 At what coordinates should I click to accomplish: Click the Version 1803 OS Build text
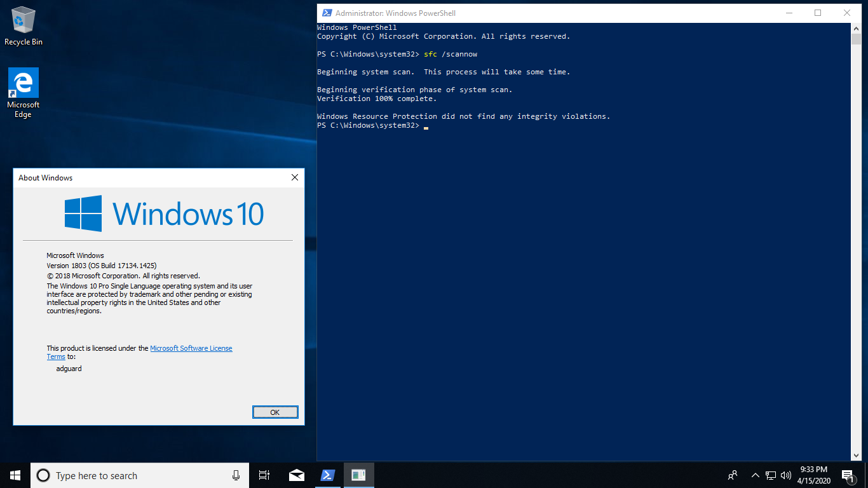(102, 266)
